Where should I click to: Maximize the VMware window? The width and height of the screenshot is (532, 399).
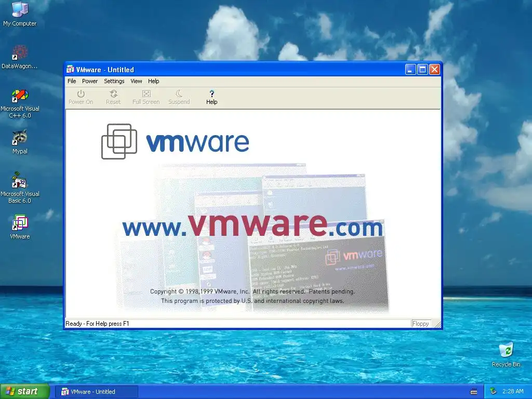click(x=422, y=70)
